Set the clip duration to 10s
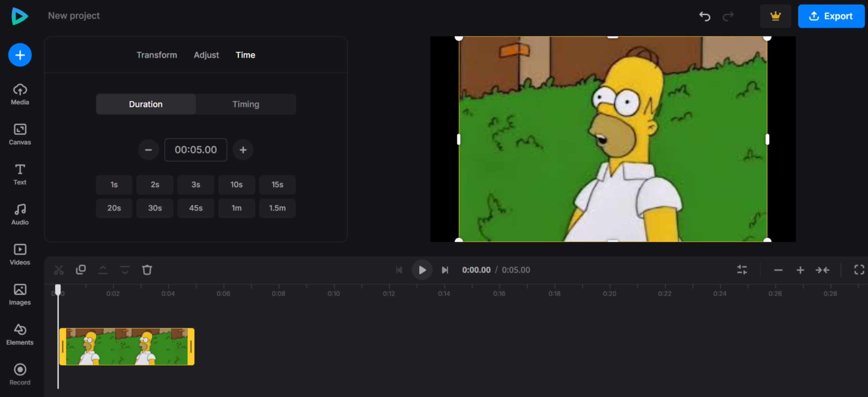This screenshot has width=868, height=397. tap(236, 184)
